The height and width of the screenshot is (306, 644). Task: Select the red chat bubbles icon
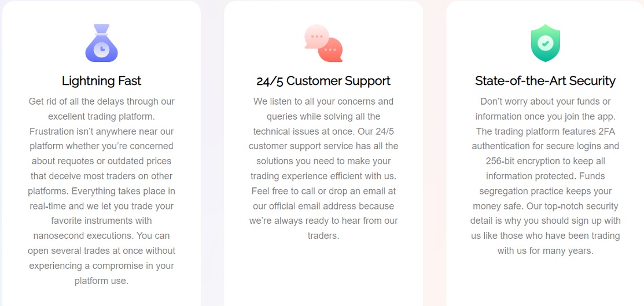click(323, 43)
